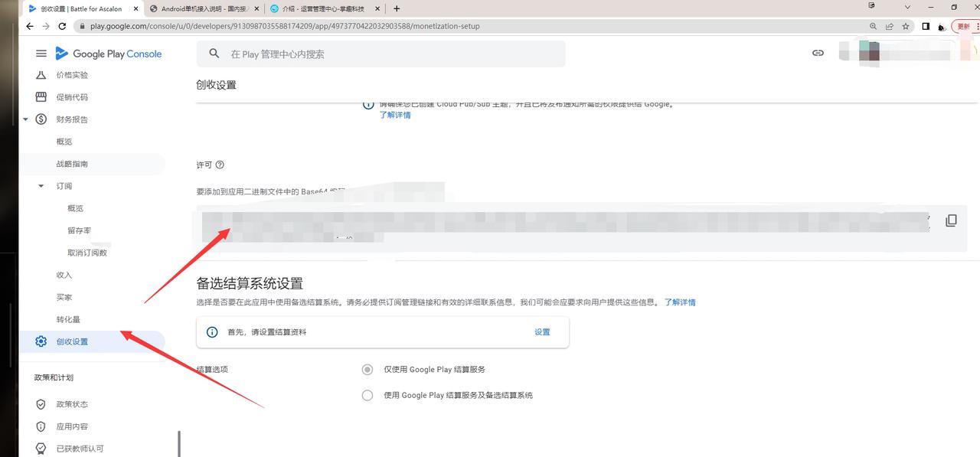Collapse the 财务报告 section arrow
Screen dimensions: 980x457
point(25,119)
